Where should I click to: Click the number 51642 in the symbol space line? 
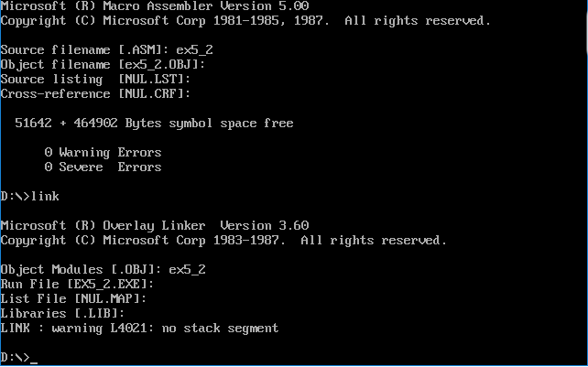[x=33, y=123]
